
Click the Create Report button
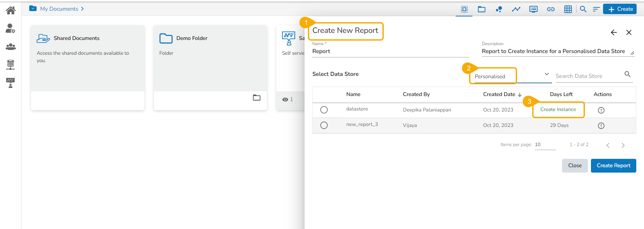click(613, 166)
